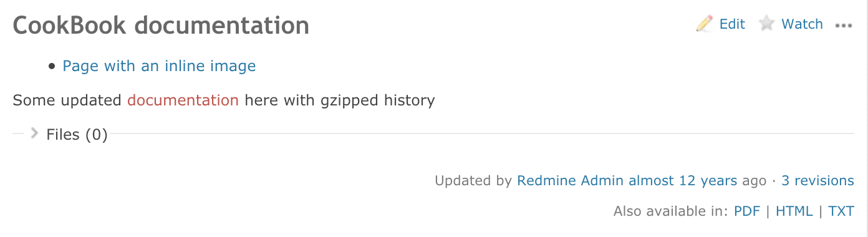
Task: Export the page as TXT
Action: [841, 211]
